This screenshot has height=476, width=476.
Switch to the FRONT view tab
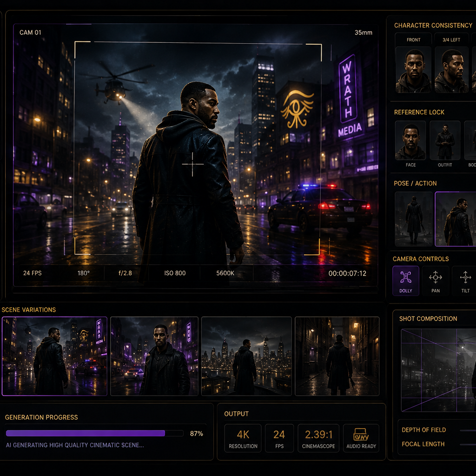click(413, 40)
